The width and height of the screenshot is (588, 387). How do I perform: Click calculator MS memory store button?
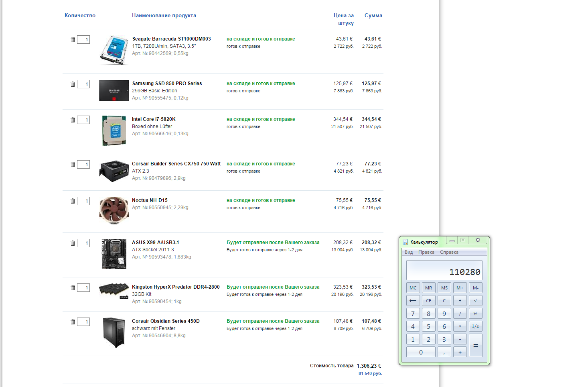[x=444, y=288]
